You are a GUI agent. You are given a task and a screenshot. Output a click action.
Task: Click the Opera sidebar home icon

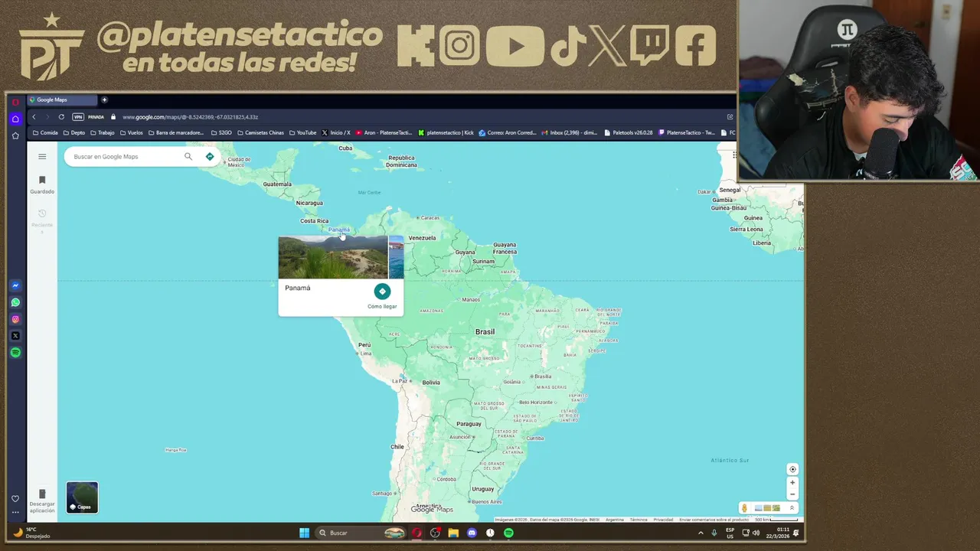[x=15, y=119]
